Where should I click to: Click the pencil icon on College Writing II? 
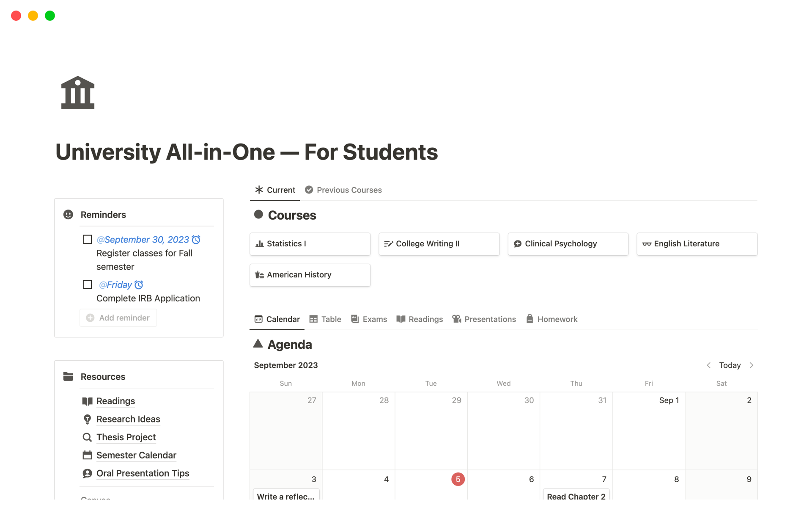coord(389,243)
